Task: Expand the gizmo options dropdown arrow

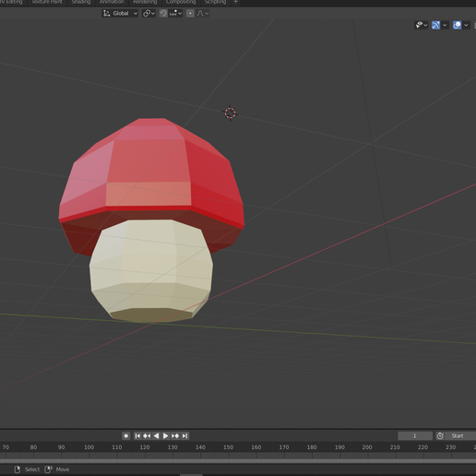Action: click(445, 25)
